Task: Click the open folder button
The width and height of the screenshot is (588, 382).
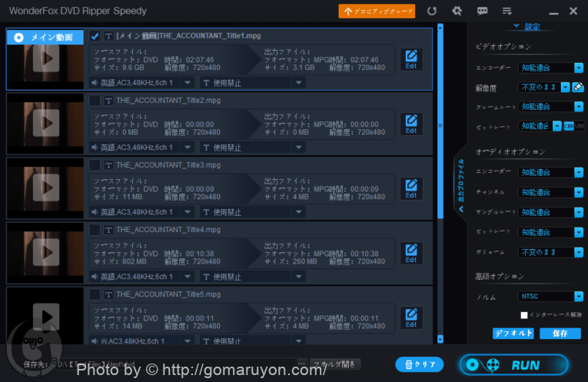Action: (x=336, y=364)
